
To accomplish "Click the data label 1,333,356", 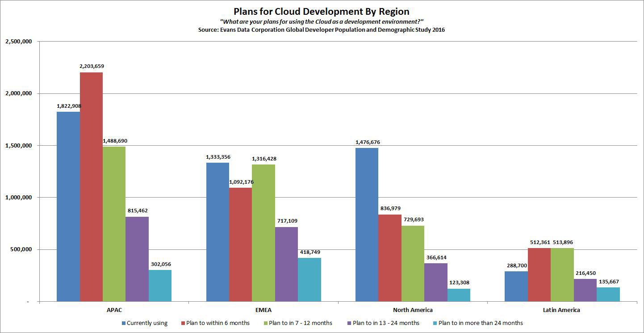I will click(218, 157).
